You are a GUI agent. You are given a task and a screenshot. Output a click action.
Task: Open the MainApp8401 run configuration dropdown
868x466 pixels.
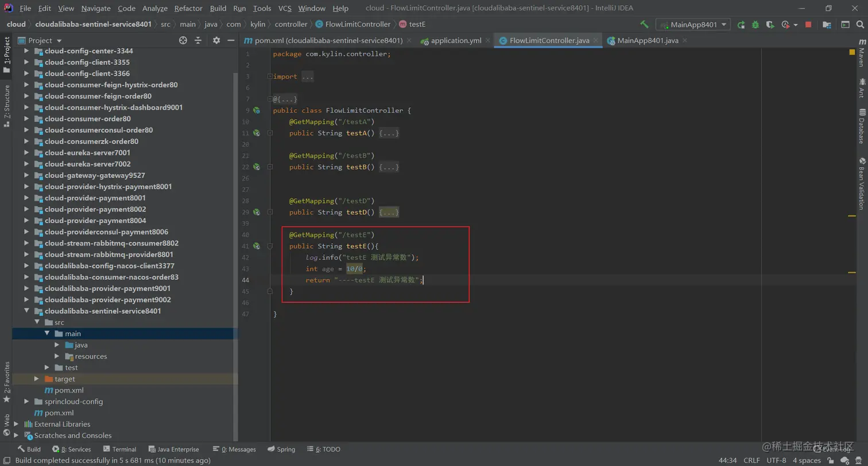click(693, 24)
